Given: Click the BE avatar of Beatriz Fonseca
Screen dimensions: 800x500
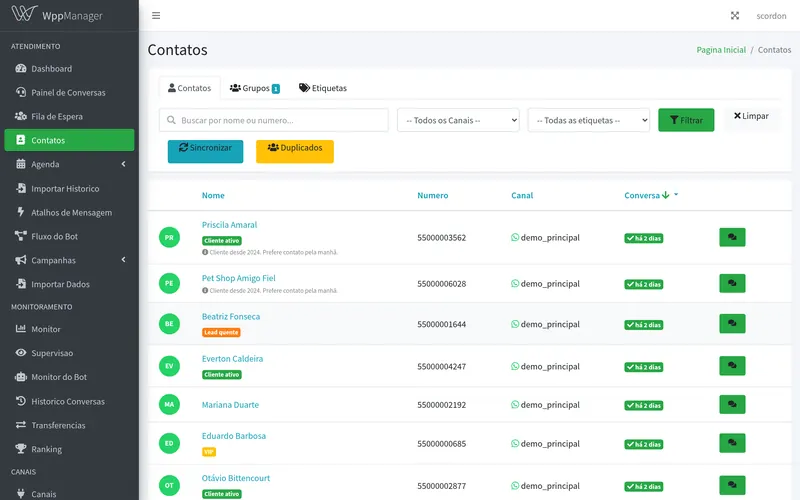Looking at the screenshot, I should (169, 323).
